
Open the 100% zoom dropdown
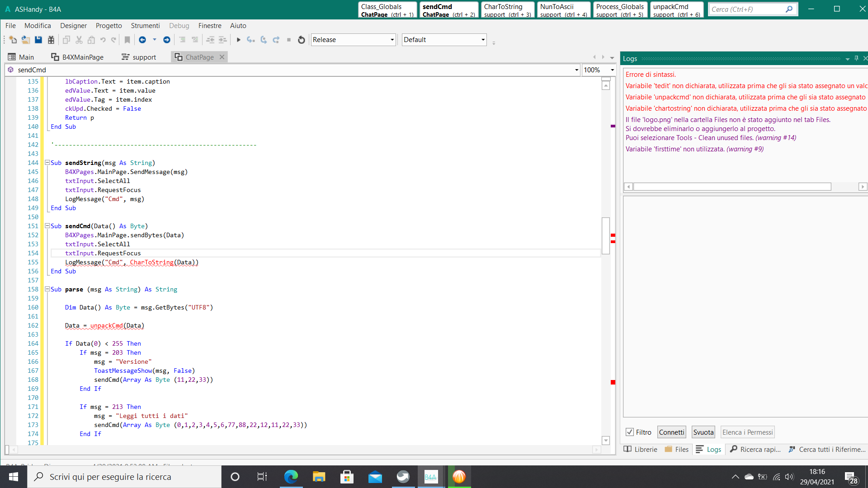coord(612,70)
